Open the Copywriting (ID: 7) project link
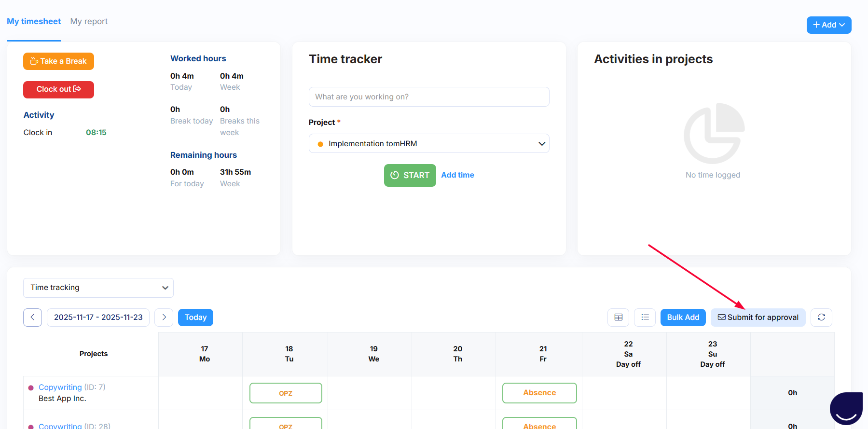Screen dimensions: 868x429 click(60, 387)
